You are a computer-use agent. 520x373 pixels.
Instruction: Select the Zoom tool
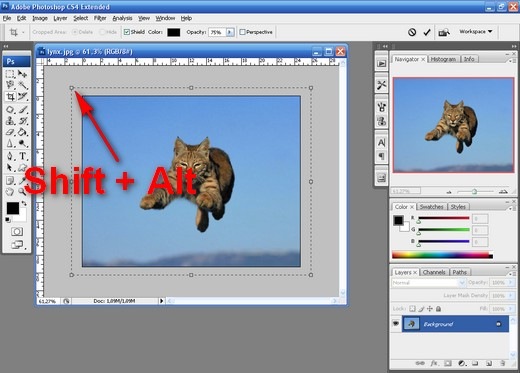pyautogui.click(x=22, y=192)
